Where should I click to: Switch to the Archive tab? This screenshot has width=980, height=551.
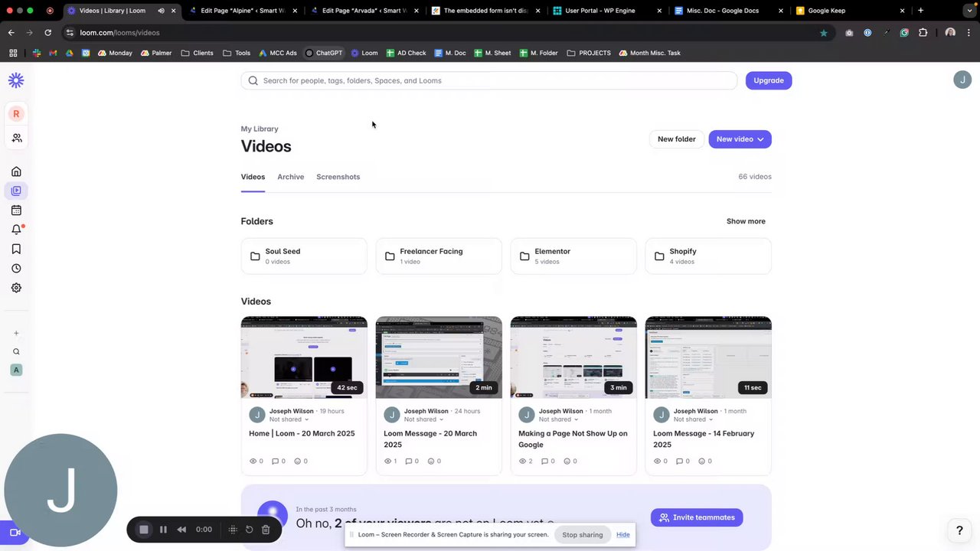pos(290,177)
